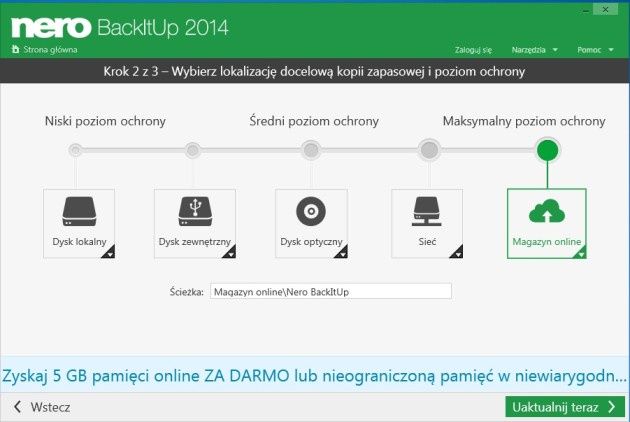The width and height of the screenshot is (630, 422).
Task: Select the Sieć network drive icon
Action: point(427,211)
